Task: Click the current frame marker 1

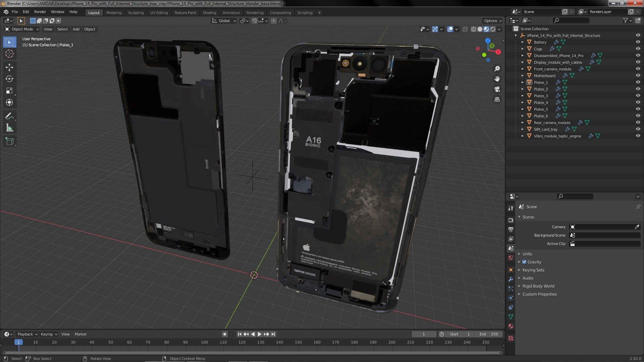Action: 18,343
